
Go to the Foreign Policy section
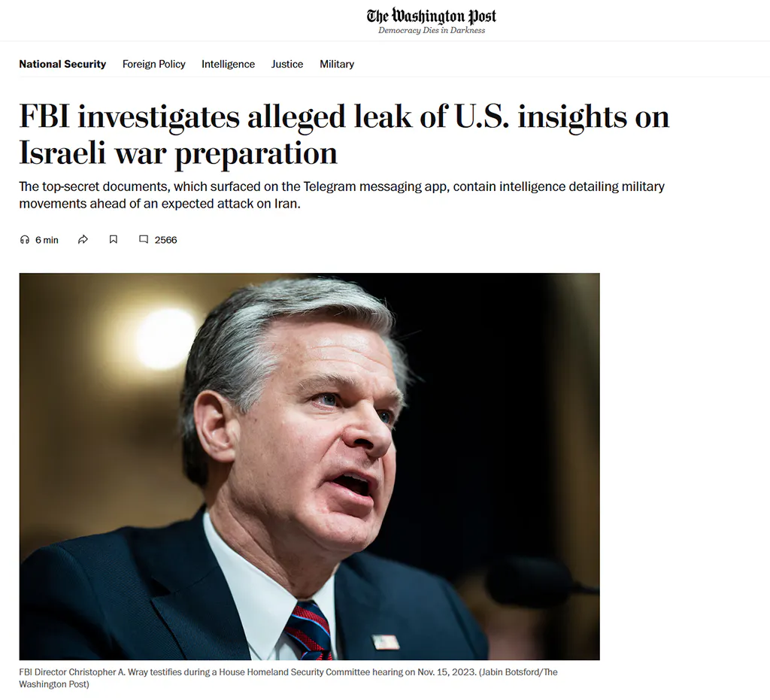click(153, 65)
